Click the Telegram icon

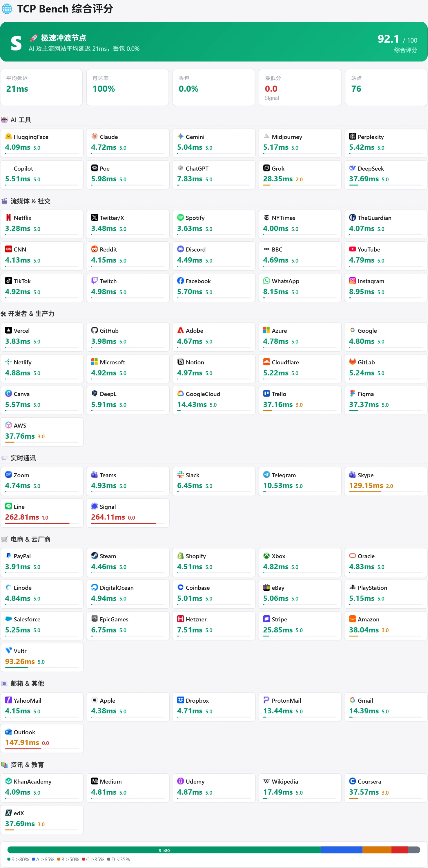tap(266, 474)
